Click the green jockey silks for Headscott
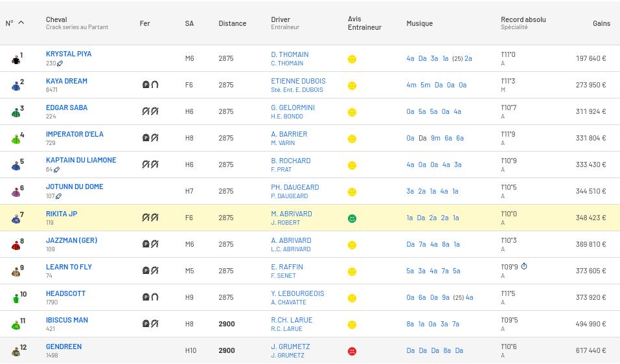620x364 pixels. (16, 299)
